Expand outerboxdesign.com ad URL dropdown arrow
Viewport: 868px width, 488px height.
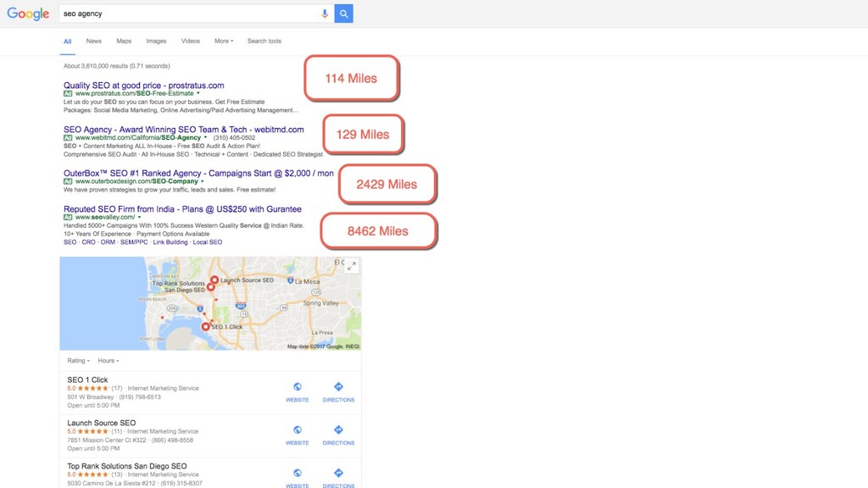point(202,181)
